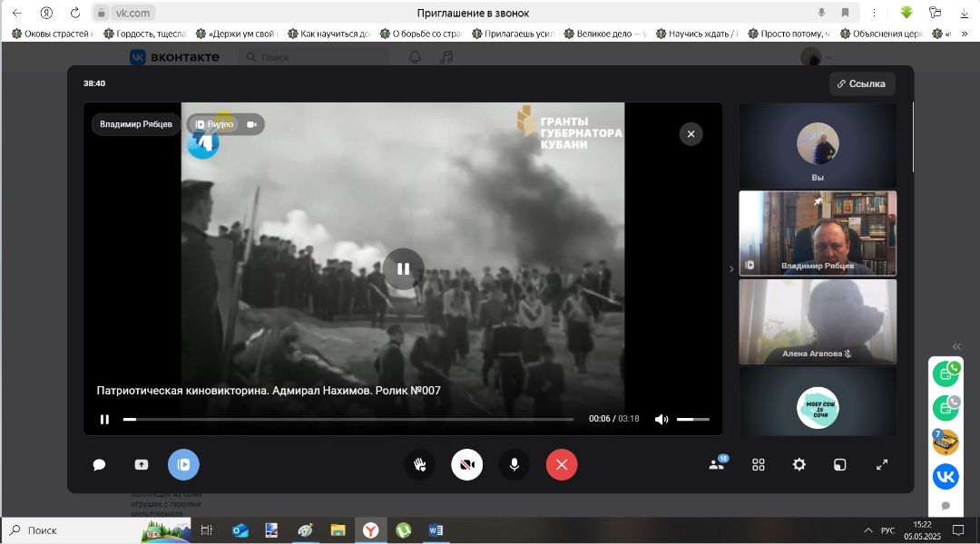Open the call chat icon
The height and width of the screenshot is (544, 980).
[x=99, y=465]
